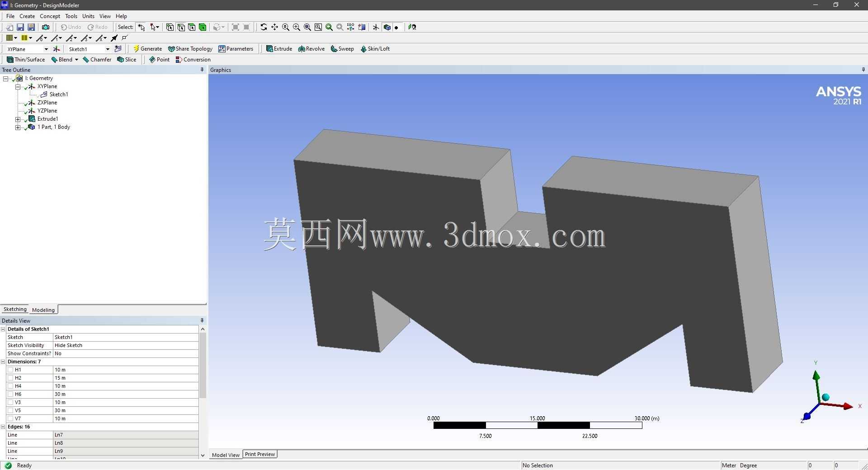Click the Undo button

point(71,27)
